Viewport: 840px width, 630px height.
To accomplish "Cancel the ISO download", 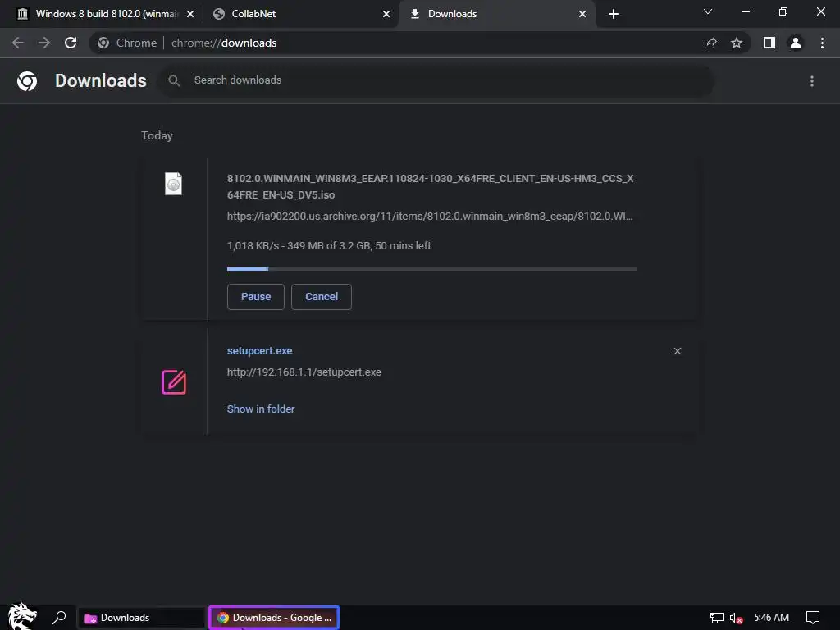I will 322,297.
